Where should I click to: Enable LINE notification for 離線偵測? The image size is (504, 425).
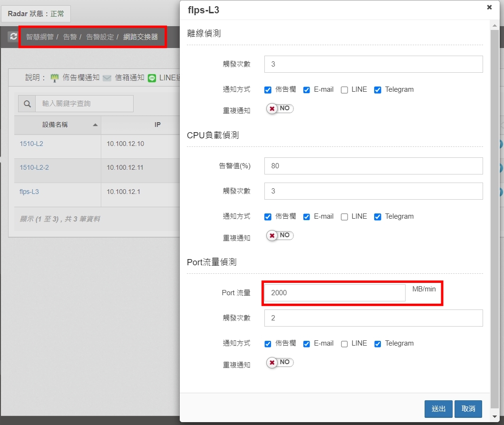[345, 90]
